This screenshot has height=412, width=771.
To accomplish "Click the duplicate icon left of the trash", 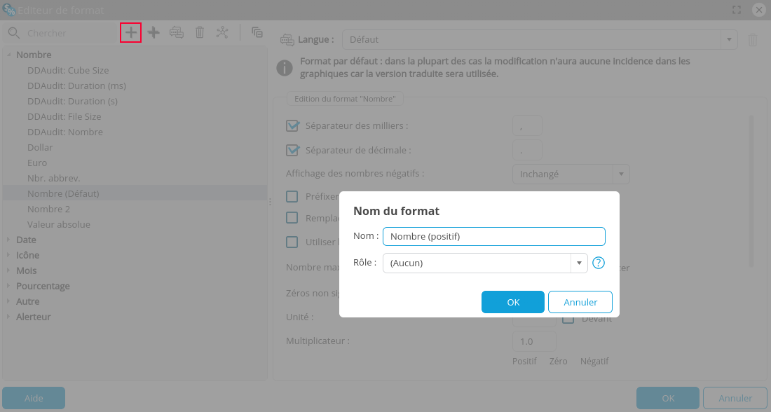I will coord(177,32).
